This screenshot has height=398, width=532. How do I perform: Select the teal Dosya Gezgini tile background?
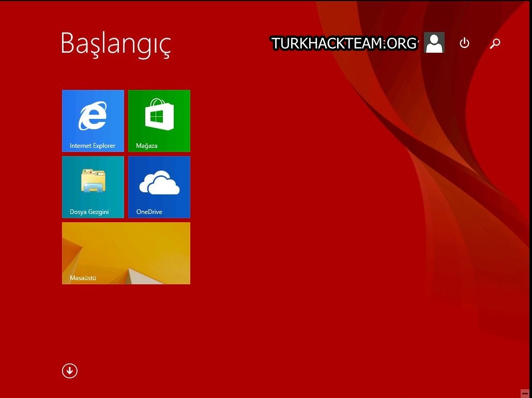point(93,187)
